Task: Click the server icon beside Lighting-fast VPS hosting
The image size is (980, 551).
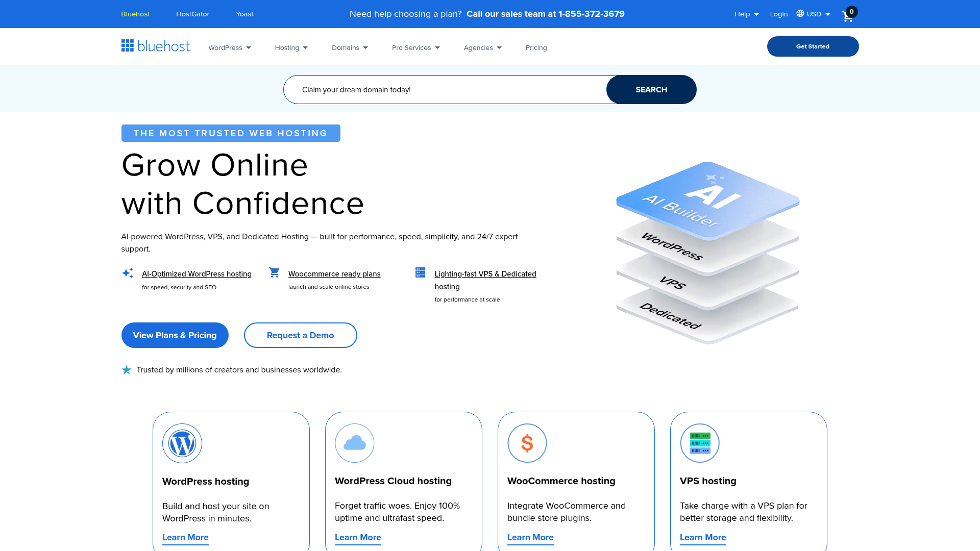Action: pyautogui.click(x=420, y=272)
